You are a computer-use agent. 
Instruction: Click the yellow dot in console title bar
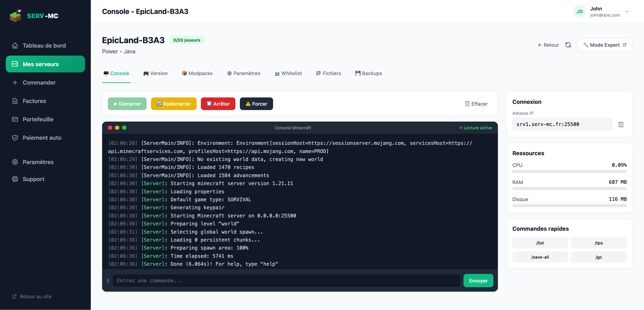tap(117, 128)
